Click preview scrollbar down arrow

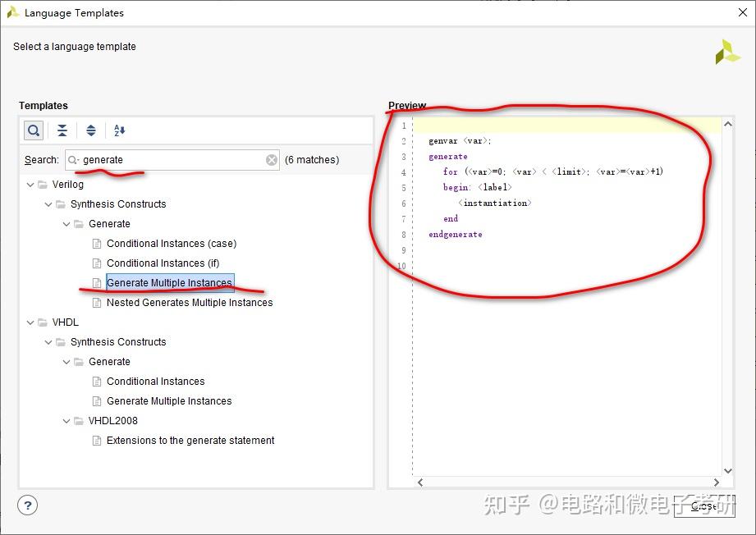[x=727, y=469]
